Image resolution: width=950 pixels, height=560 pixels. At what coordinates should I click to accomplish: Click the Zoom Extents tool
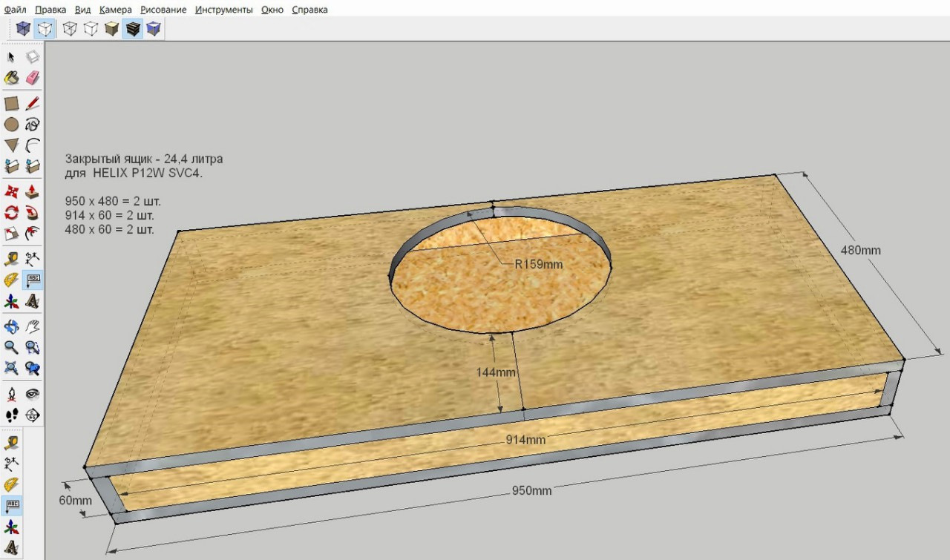click(12, 367)
